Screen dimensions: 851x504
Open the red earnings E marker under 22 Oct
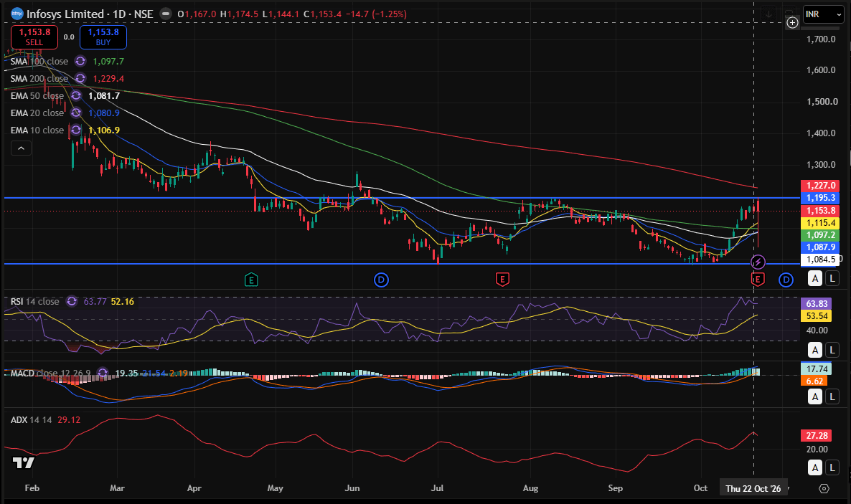758,280
